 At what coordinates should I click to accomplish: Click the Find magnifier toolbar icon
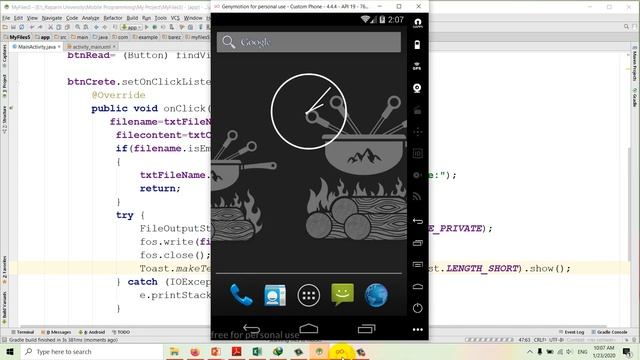click(78, 27)
